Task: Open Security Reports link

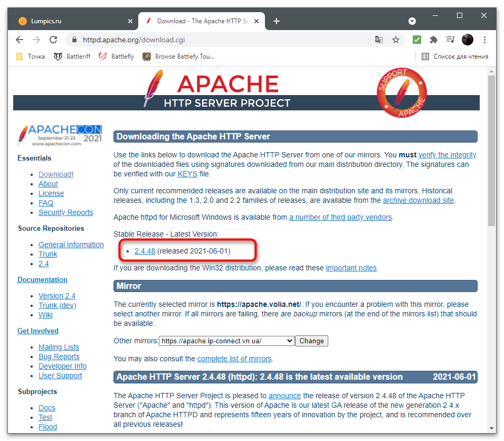Action: click(x=65, y=212)
